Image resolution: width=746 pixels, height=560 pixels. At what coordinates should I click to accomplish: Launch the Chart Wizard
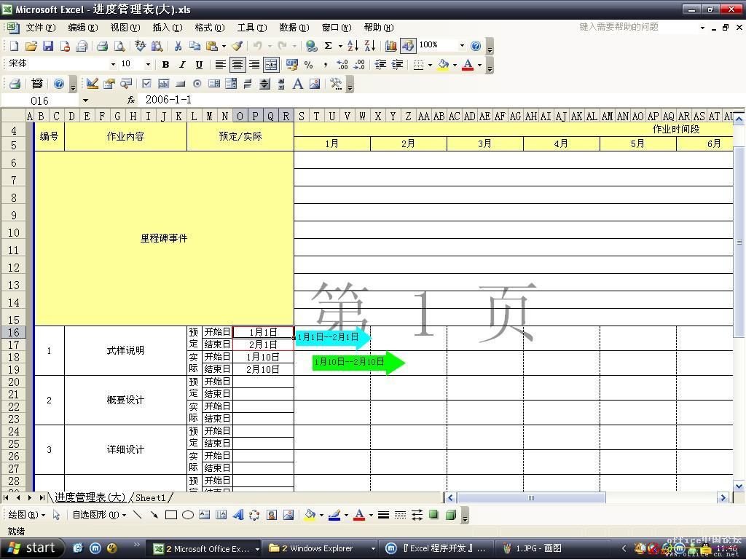(391, 46)
